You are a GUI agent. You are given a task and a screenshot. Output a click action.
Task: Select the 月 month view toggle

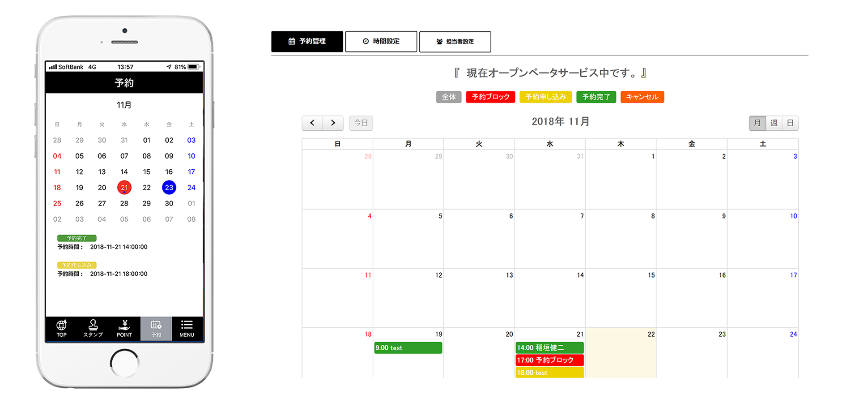757,123
